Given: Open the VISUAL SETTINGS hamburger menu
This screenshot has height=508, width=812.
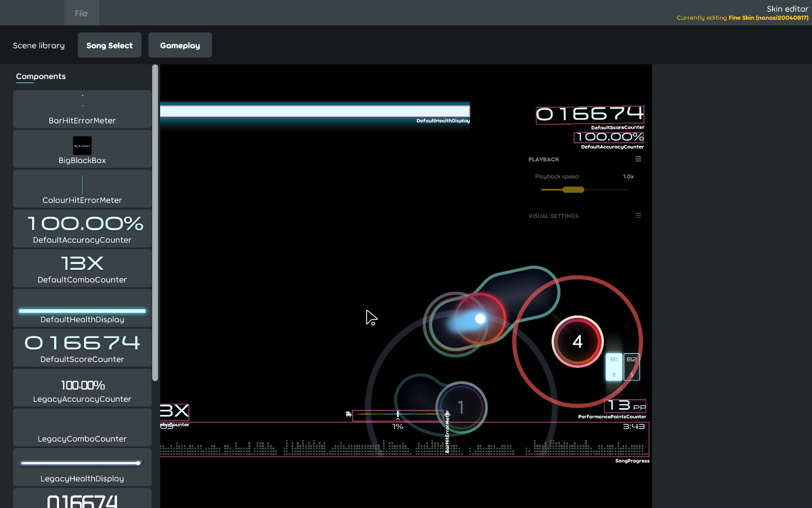Looking at the screenshot, I should pyautogui.click(x=638, y=215).
